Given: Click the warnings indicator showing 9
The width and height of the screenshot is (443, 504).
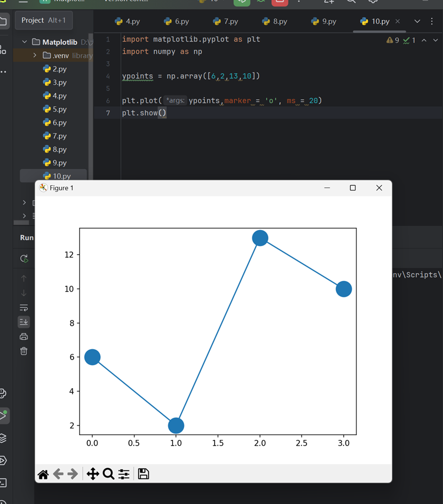Looking at the screenshot, I should (393, 40).
